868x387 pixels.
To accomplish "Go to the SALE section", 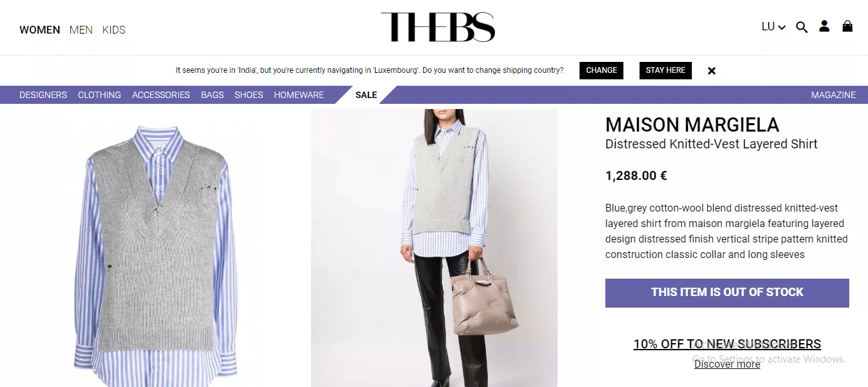I will 366,95.
